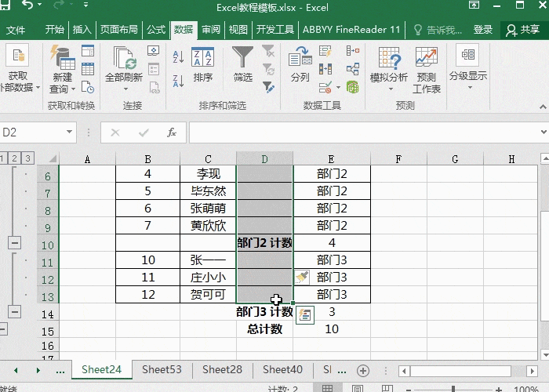Click the Edit Links icon

coord(154,87)
